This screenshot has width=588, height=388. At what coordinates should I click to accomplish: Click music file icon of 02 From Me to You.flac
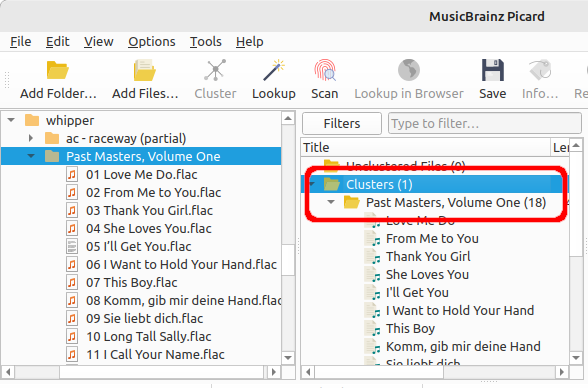tap(72, 192)
